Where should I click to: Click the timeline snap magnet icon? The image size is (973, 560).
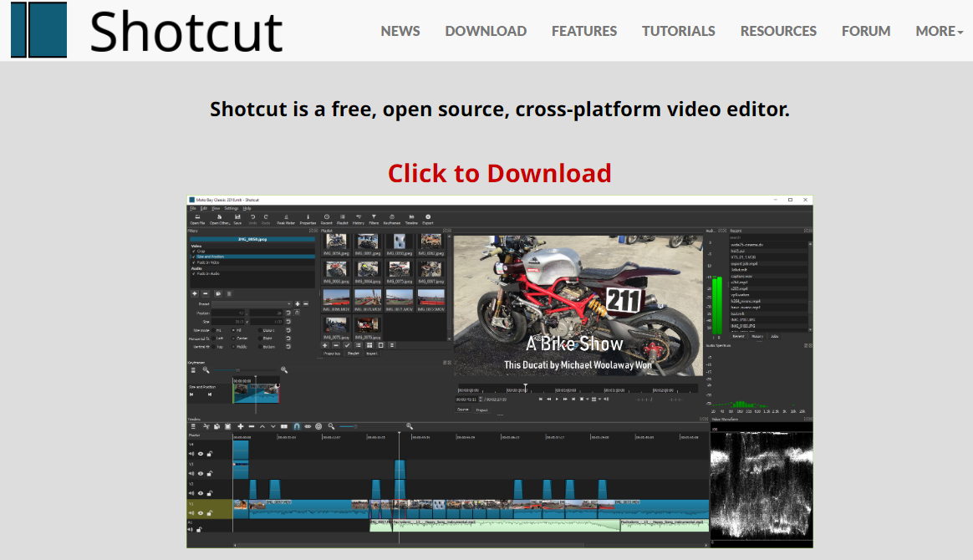click(x=297, y=426)
